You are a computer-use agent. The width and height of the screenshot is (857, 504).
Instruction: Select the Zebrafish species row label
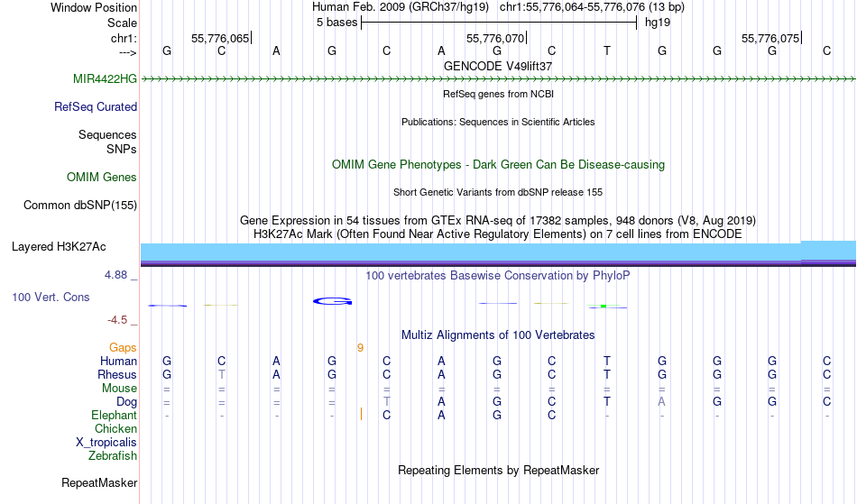coord(113,456)
